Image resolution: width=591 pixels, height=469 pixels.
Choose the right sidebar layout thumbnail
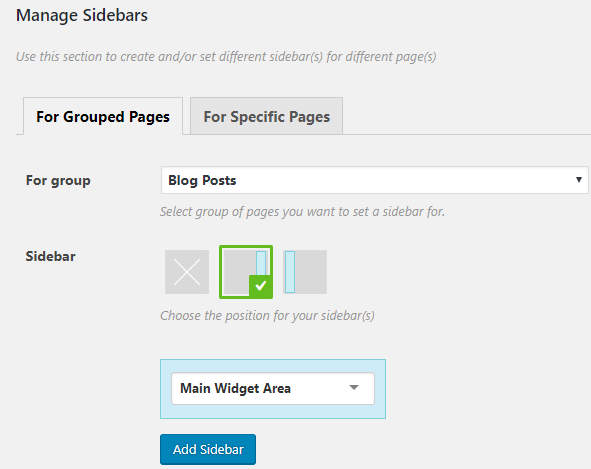pyautogui.click(x=246, y=272)
